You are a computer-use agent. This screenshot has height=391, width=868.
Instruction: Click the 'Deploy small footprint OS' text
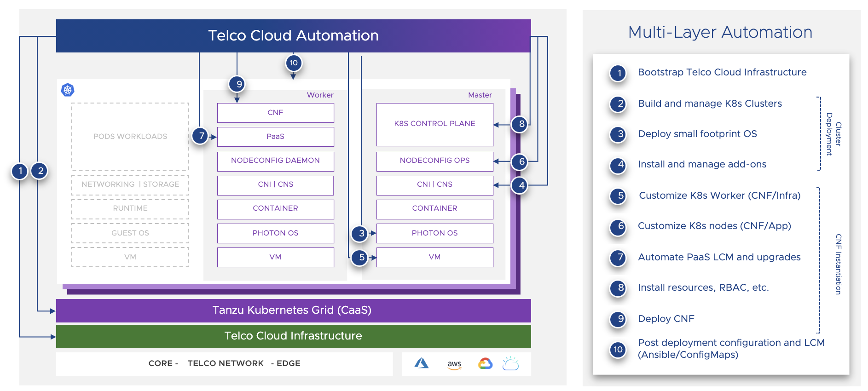697,134
